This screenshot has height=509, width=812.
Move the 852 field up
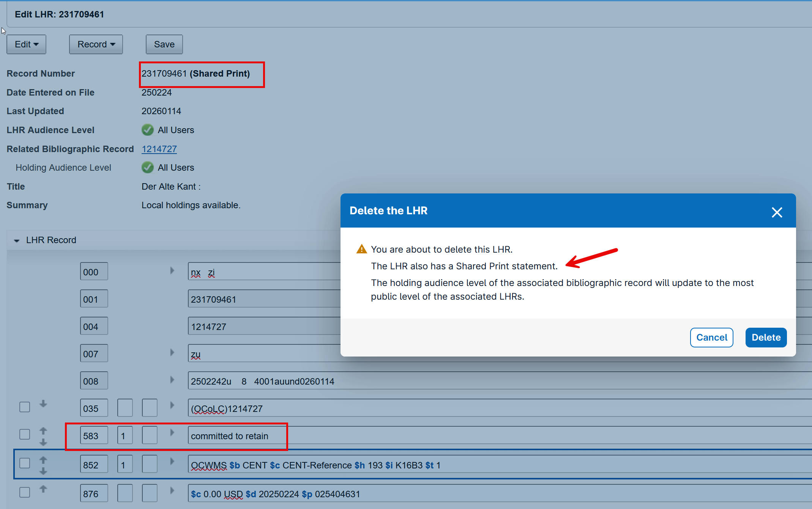tap(43, 460)
